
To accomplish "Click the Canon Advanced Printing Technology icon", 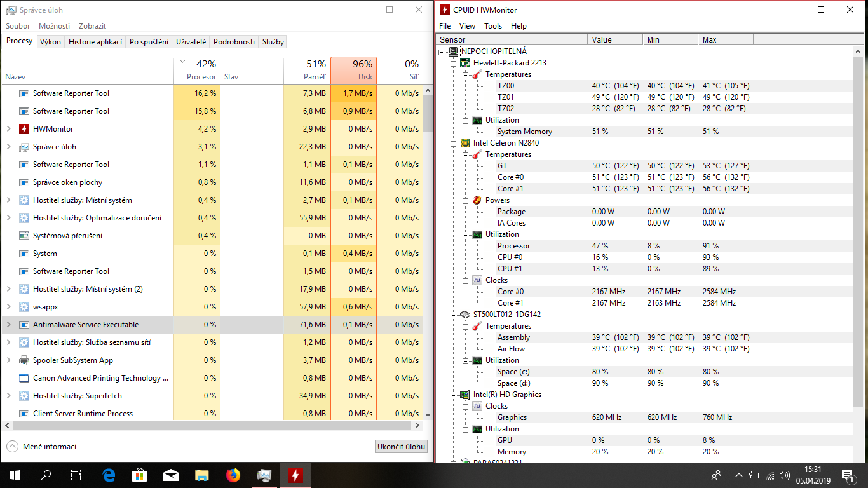I will [x=24, y=378].
